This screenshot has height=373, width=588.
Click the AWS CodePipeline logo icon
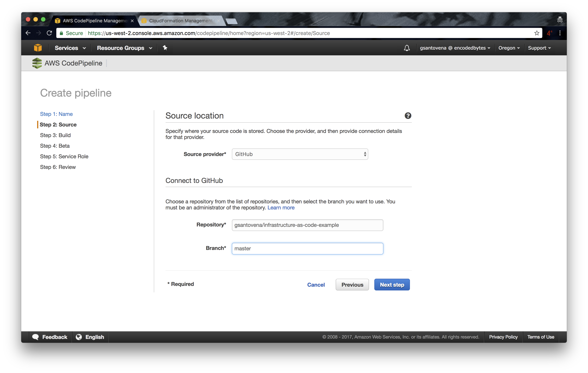tap(37, 63)
